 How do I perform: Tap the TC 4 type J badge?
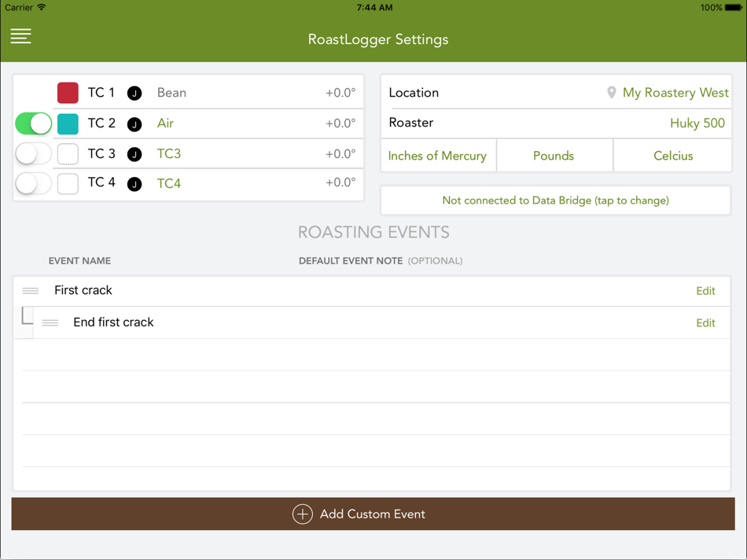pos(134,184)
